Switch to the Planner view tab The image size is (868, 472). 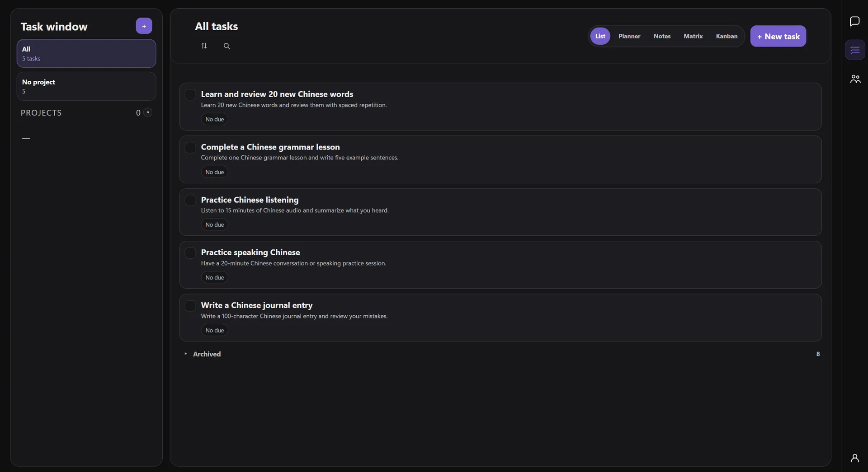(x=629, y=36)
